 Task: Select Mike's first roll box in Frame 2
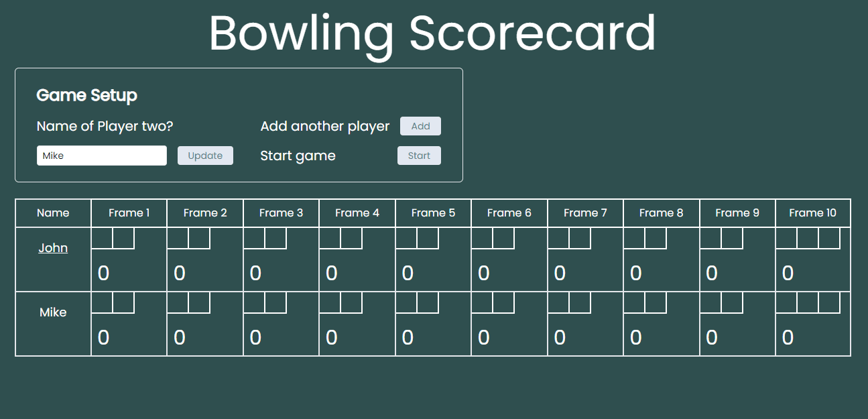178,303
